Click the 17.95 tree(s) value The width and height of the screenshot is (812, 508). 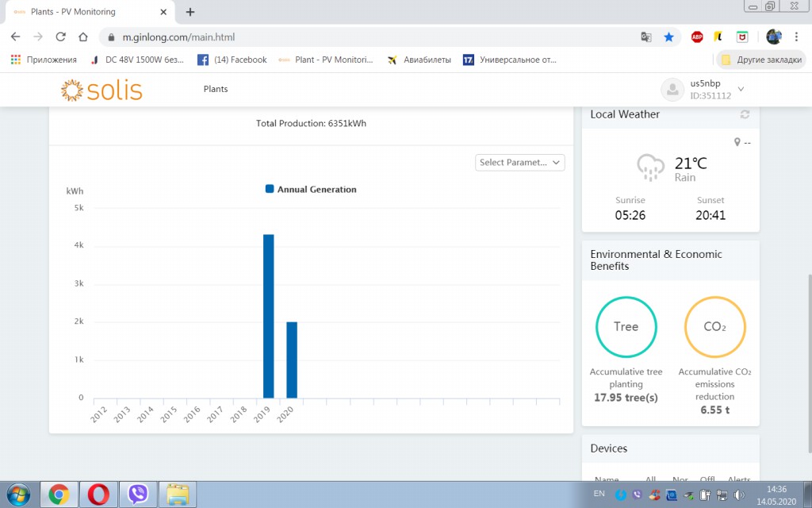point(626,398)
